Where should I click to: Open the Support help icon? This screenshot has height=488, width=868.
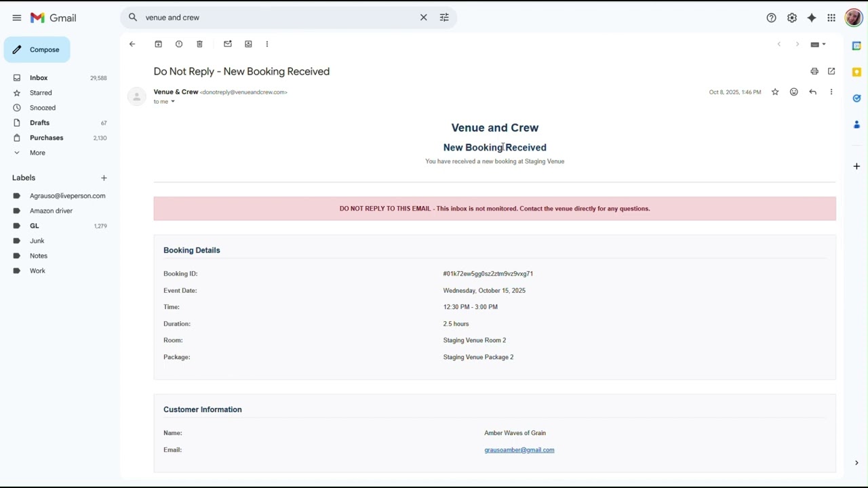771,18
